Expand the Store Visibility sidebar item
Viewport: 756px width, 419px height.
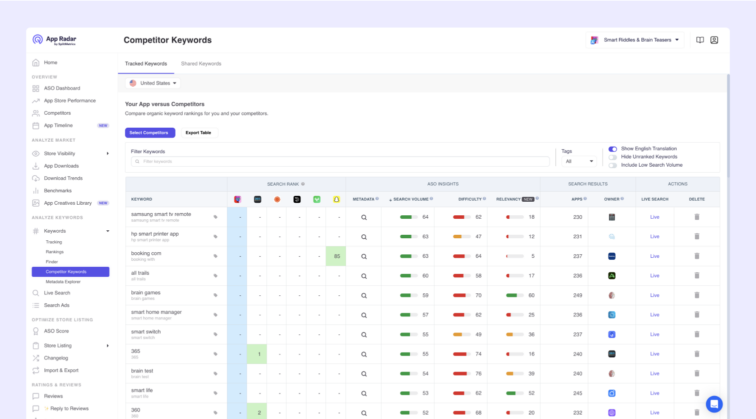(x=108, y=153)
